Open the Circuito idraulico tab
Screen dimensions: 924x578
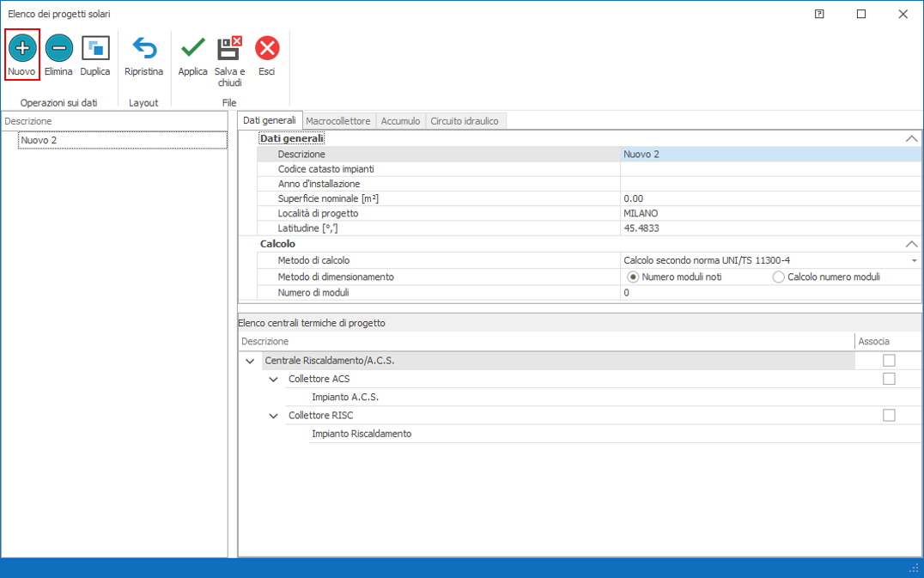[x=465, y=121]
